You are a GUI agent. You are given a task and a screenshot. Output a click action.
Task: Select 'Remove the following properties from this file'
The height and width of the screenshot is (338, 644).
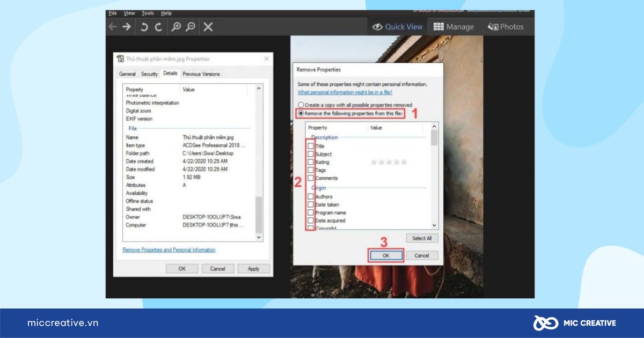pyautogui.click(x=350, y=113)
